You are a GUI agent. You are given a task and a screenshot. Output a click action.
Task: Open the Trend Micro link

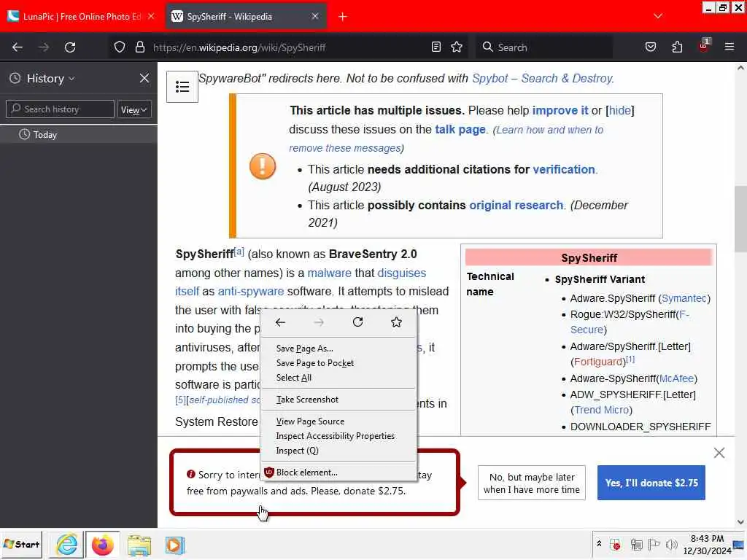click(x=602, y=410)
